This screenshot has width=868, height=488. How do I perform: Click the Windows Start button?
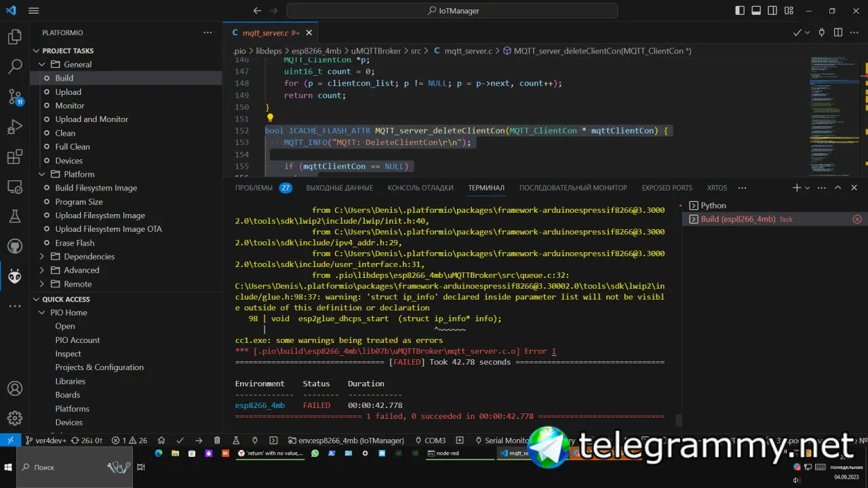[9, 467]
